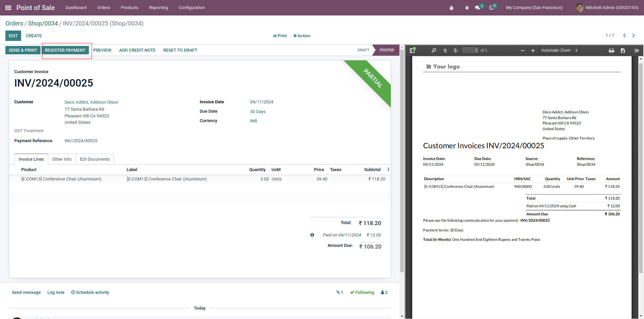
Task: Go to previous record arrow
Action: (x=624, y=36)
